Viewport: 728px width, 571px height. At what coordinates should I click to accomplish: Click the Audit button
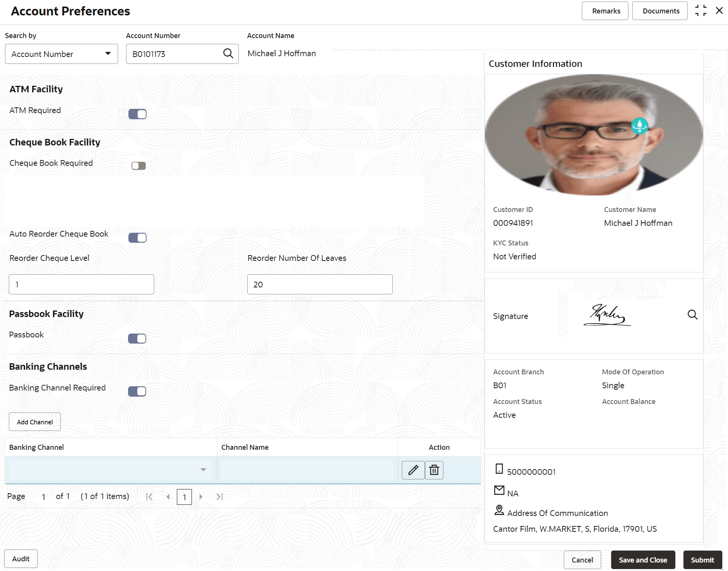pyautogui.click(x=21, y=559)
